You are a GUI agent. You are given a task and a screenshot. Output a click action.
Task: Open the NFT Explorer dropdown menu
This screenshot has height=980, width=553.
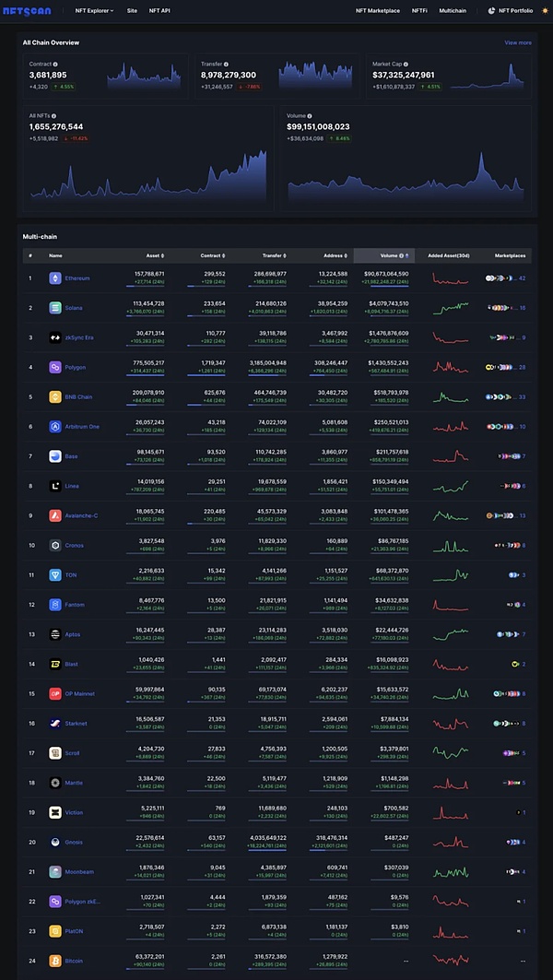(93, 10)
